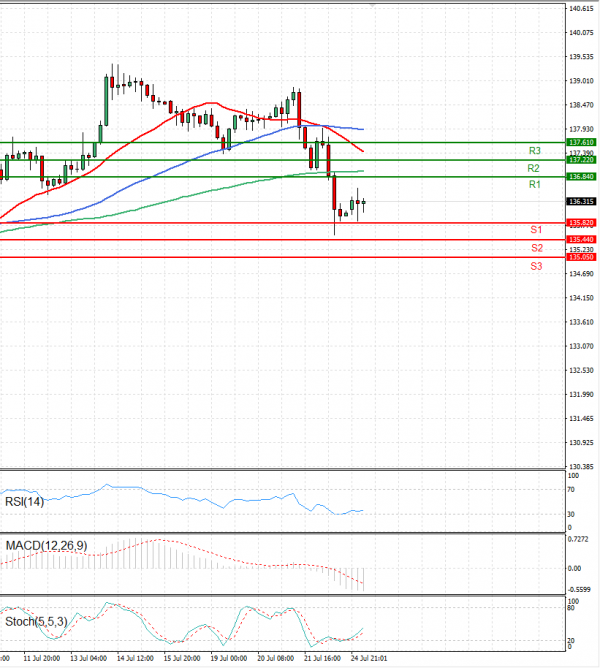The height and width of the screenshot is (668, 600).
Task: Click the 13 Jul 04:00 time label
Action: point(88,658)
